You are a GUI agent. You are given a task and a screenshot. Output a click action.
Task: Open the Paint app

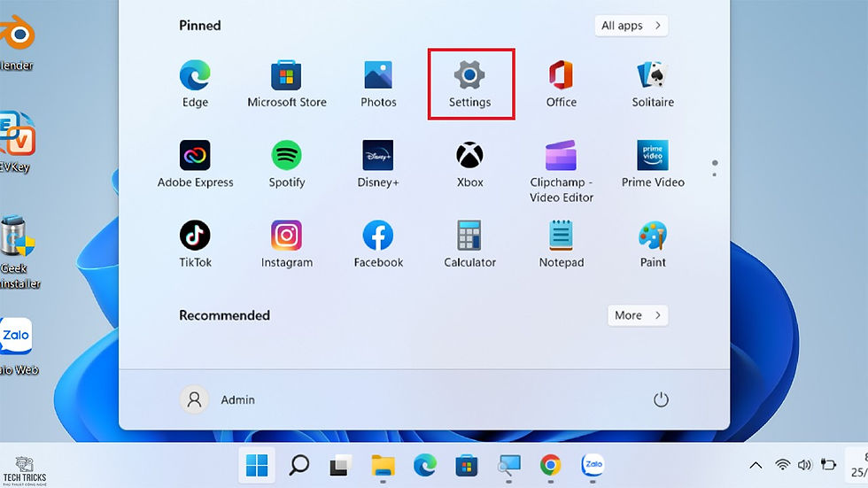[x=653, y=244]
